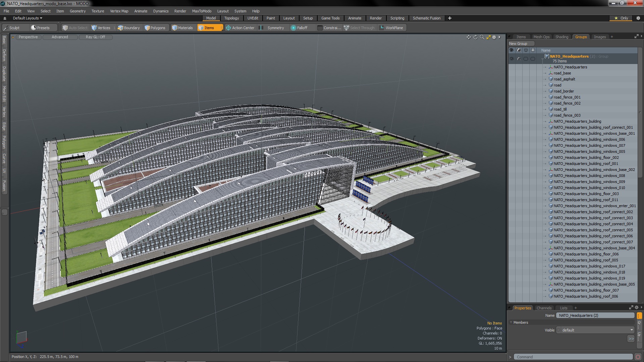Click viewport options arrow next to gear
The image size is (644, 362).
click(x=499, y=37)
